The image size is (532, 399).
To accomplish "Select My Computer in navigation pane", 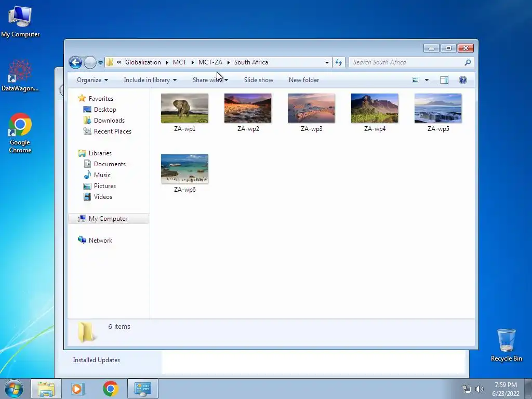I will (x=108, y=219).
